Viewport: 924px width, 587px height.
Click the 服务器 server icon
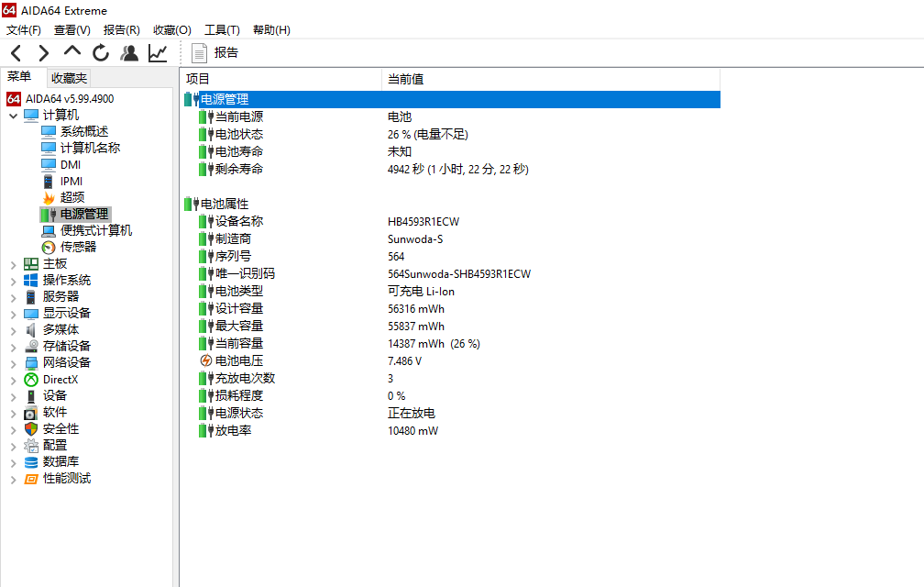[30, 297]
